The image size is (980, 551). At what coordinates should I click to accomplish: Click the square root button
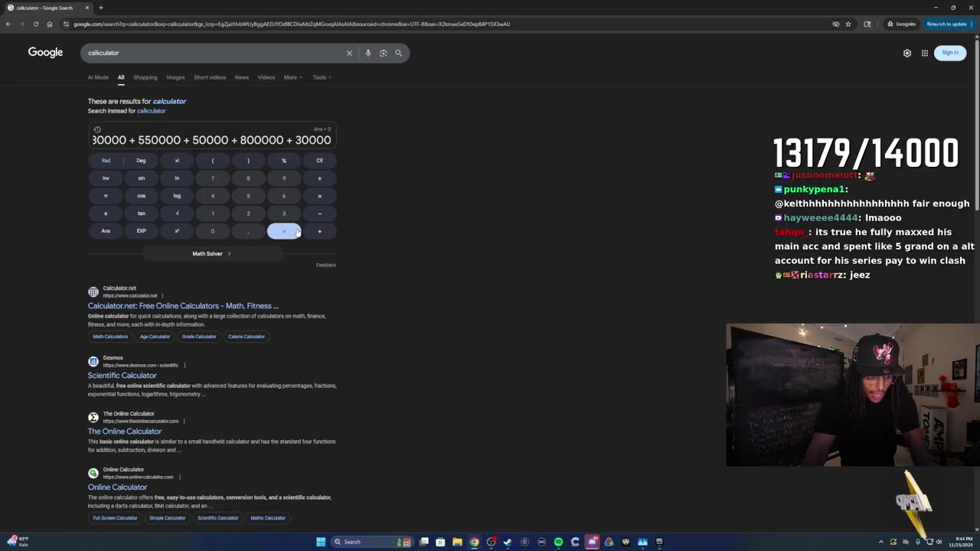click(177, 214)
